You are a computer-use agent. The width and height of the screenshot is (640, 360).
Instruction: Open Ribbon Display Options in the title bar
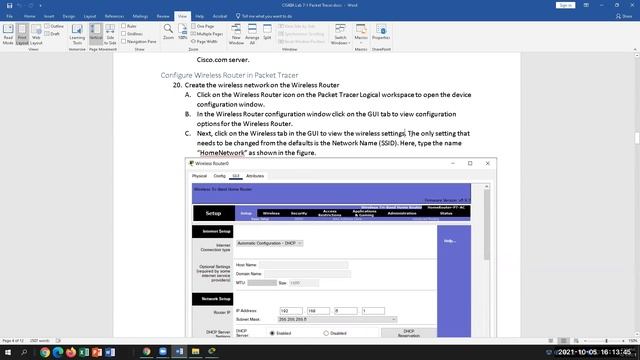(586, 5)
